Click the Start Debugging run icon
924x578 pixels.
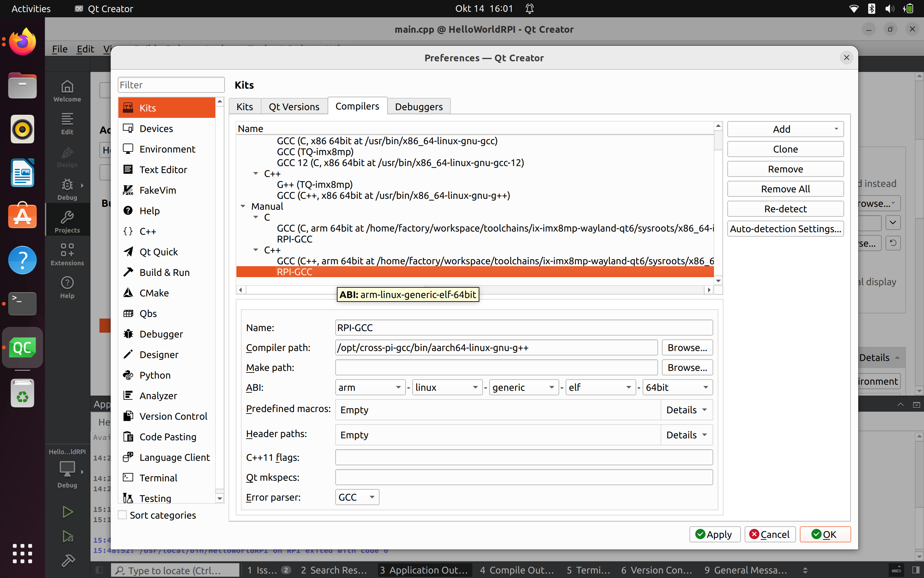pos(68,537)
